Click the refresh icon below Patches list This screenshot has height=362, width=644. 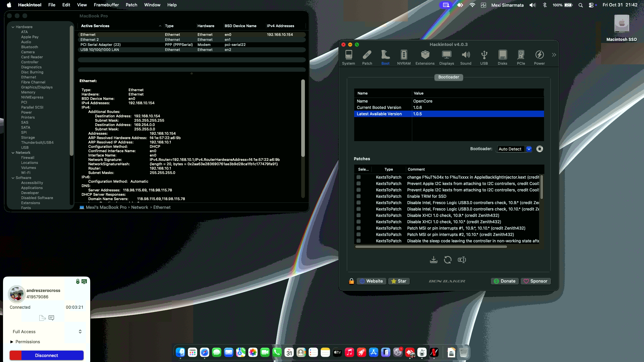(448, 260)
